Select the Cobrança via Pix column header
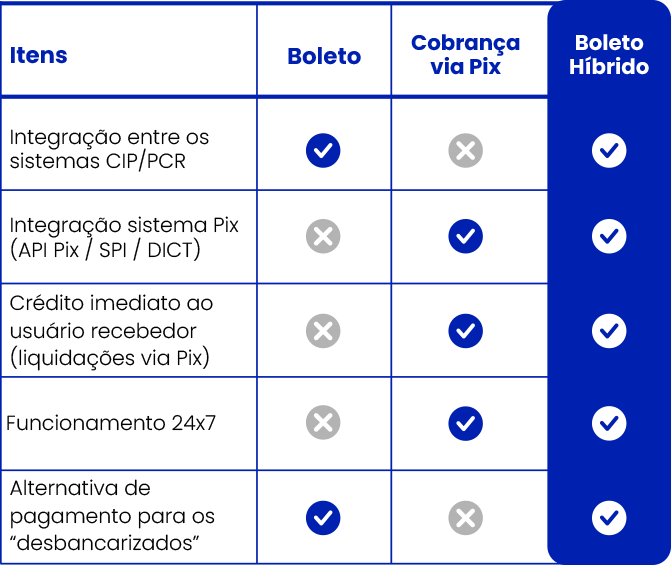The image size is (671, 565). [x=466, y=54]
